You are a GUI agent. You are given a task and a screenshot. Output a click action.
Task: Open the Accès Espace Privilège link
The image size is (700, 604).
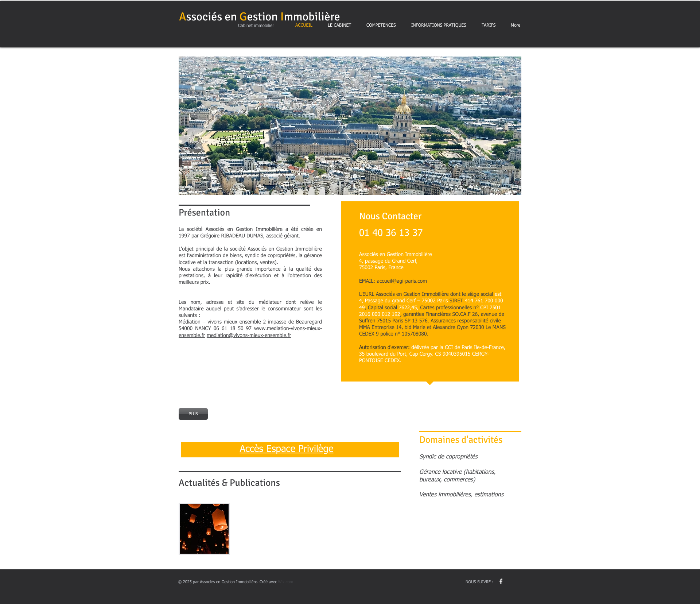point(287,449)
